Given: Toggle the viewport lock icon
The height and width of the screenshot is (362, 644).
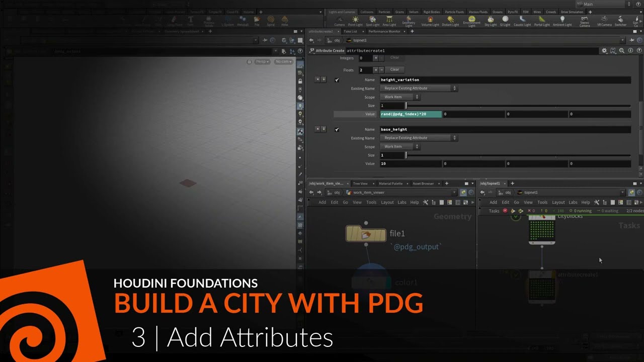Looking at the screenshot, I should tap(249, 61).
